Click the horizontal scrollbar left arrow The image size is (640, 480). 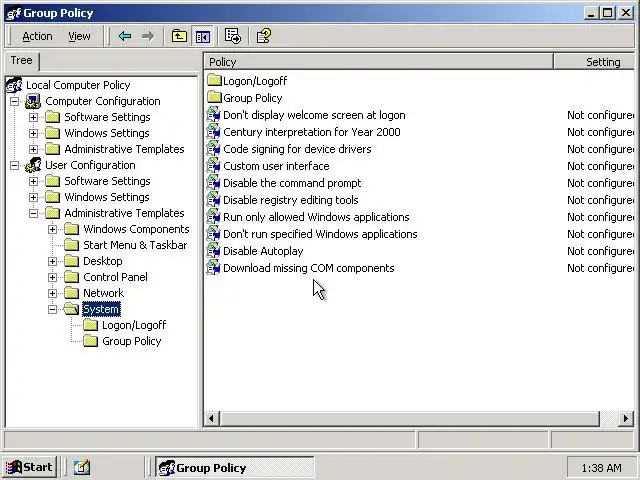[x=211, y=419]
